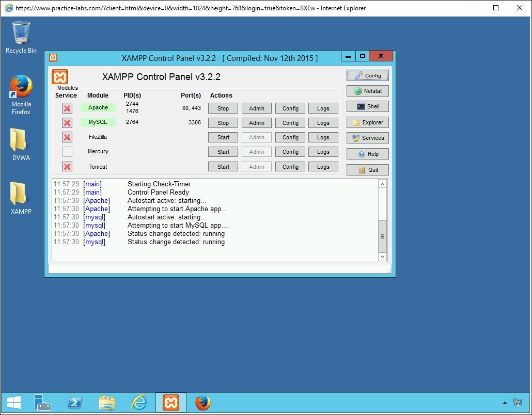Open Mercury Config options

point(290,152)
